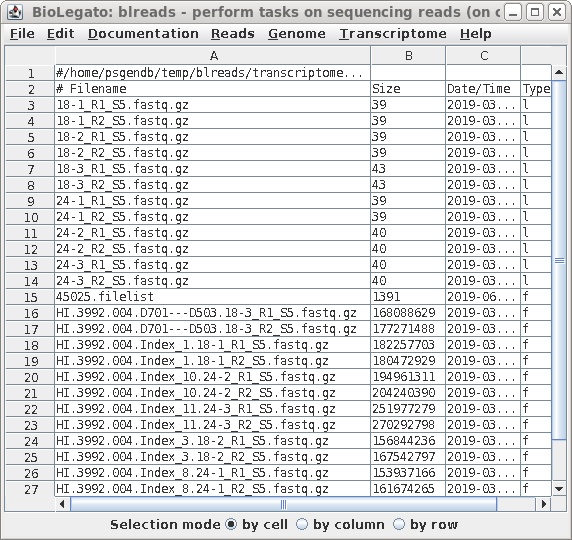Click the horizontal scrollbar right arrow
Image resolution: width=572 pixels, height=540 pixels.
tap(544, 504)
